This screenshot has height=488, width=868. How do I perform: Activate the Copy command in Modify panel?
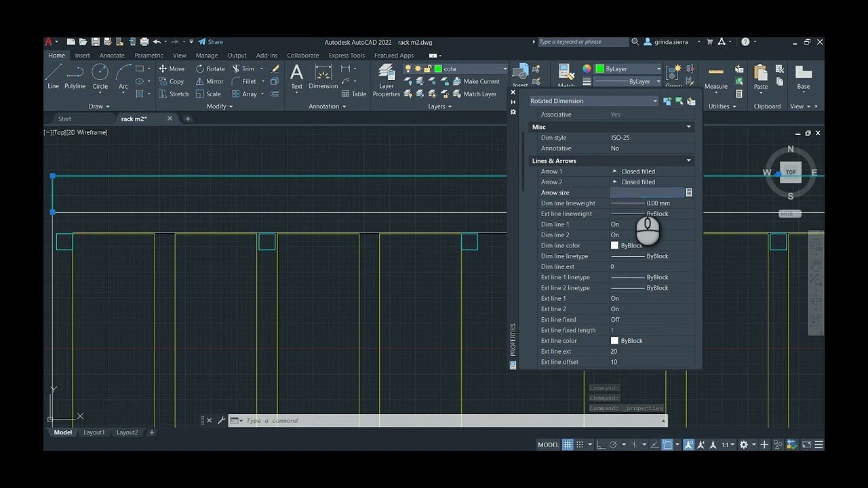172,81
